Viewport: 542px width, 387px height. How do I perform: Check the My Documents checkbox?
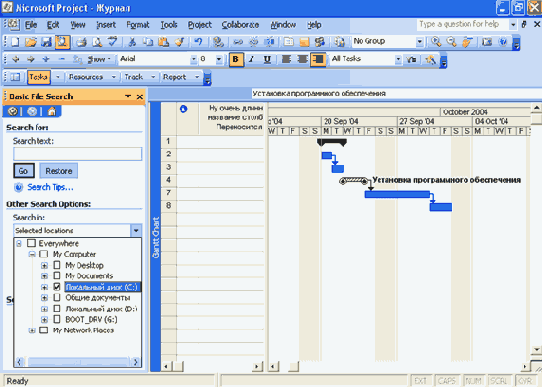pos(57,276)
